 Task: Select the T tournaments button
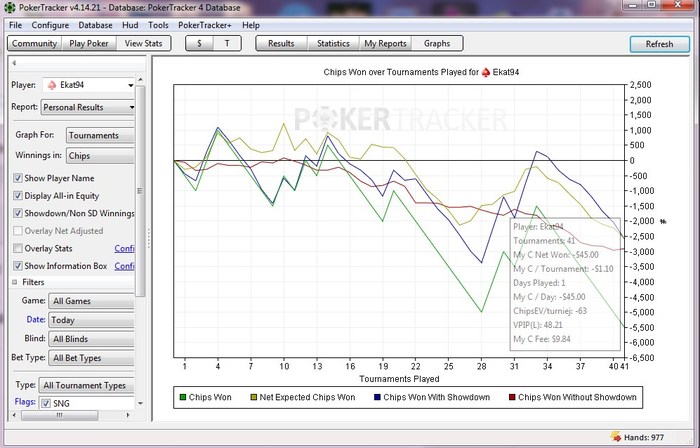tap(227, 43)
